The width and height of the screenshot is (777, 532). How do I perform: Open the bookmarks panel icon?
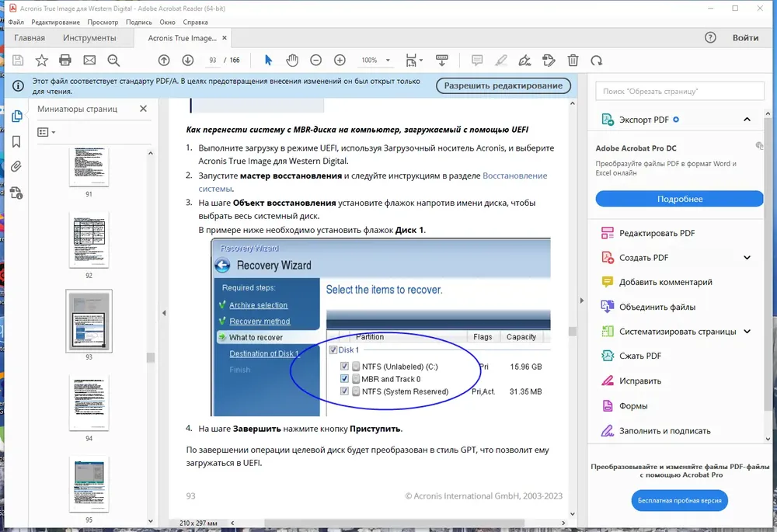tap(16, 141)
